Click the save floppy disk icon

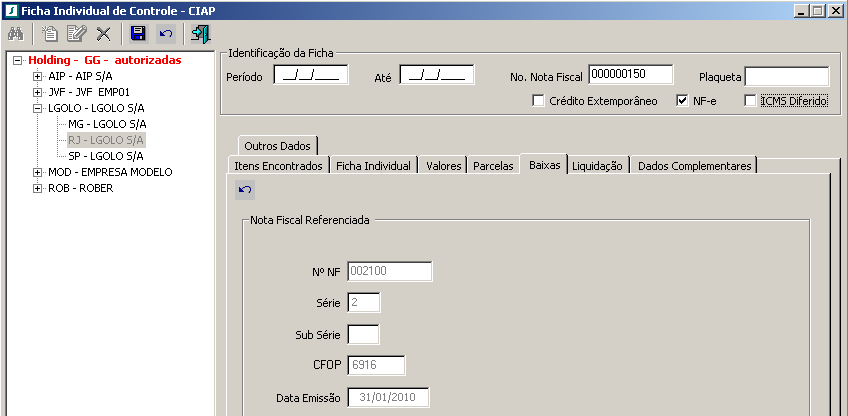(139, 34)
